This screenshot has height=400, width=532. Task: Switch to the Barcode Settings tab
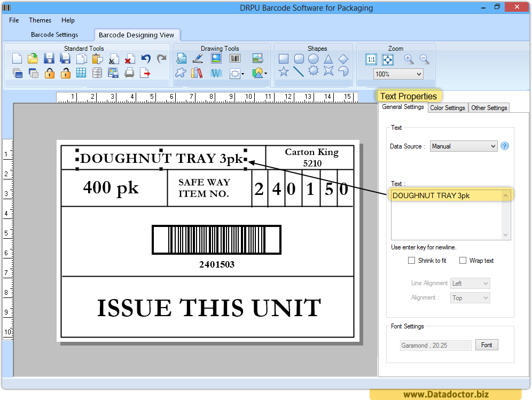(54, 35)
